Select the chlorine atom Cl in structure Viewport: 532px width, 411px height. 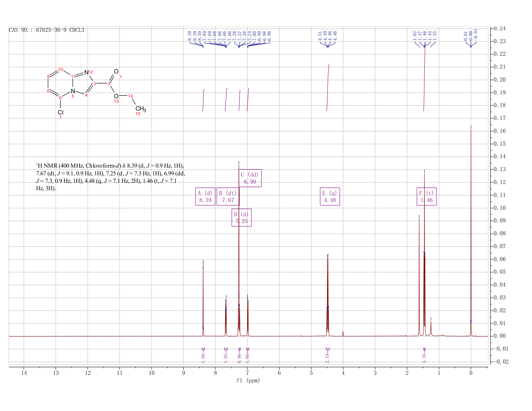pos(61,112)
